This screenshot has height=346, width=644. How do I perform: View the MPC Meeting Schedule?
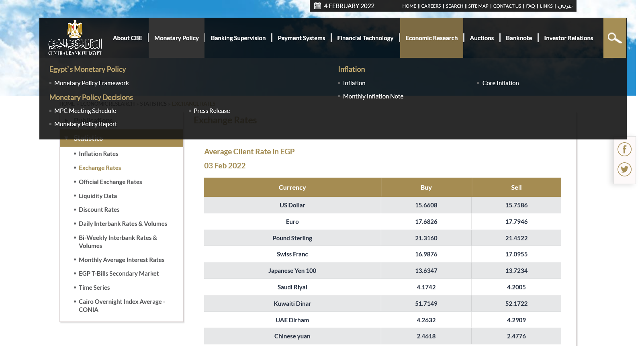[x=85, y=111]
